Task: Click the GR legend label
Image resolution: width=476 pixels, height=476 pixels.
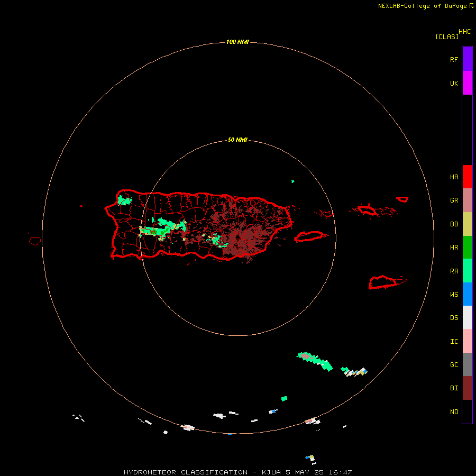Action: pos(454,200)
